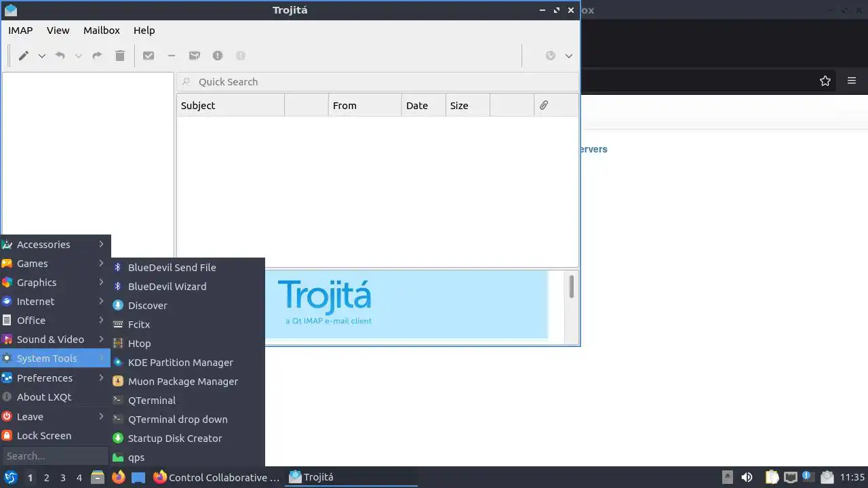Expand the Office menu category
868x488 pixels.
pyautogui.click(x=55, y=320)
